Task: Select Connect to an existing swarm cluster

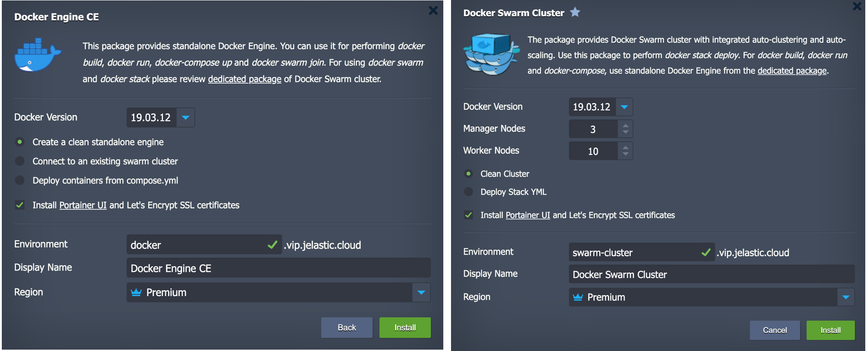Action: (x=20, y=161)
